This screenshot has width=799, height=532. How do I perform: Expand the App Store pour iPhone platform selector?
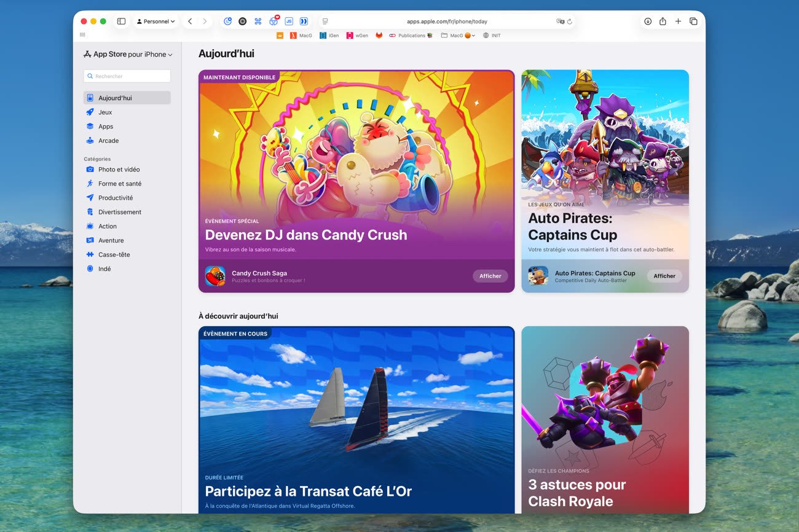pyautogui.click(x=128, y=55)
